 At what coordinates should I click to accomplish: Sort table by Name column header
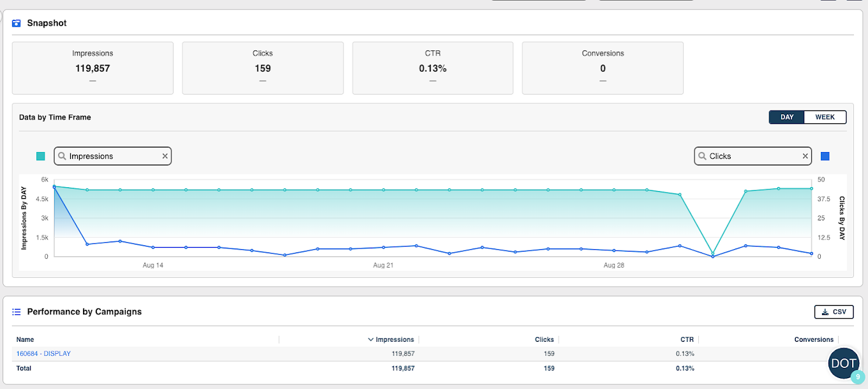pos(26,340)
